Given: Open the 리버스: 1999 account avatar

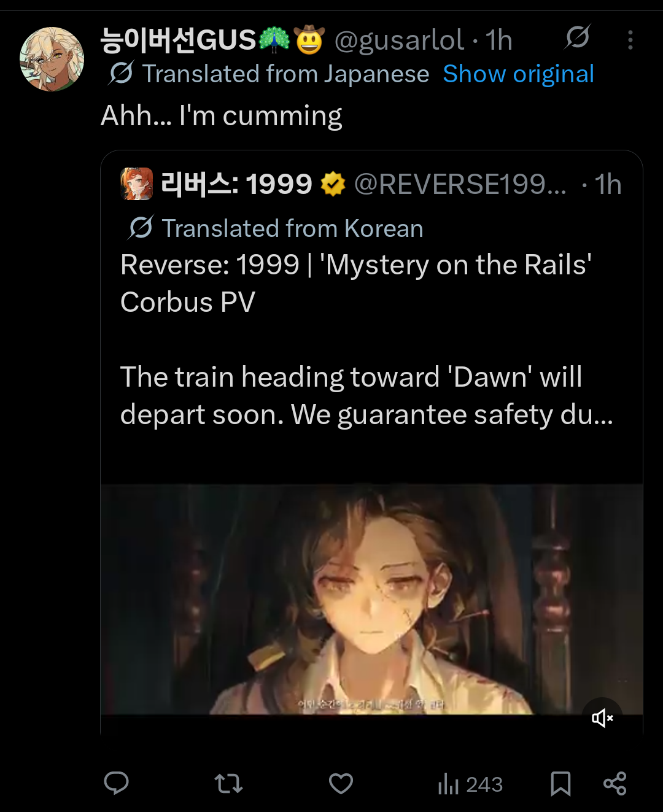Looking at the screenshot, I should tap(136, 184).
